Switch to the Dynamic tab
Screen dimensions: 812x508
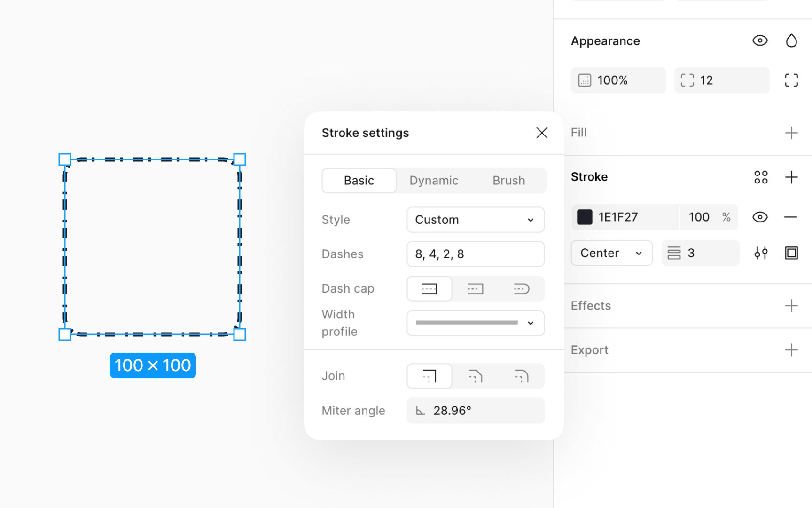click(434, 181)
